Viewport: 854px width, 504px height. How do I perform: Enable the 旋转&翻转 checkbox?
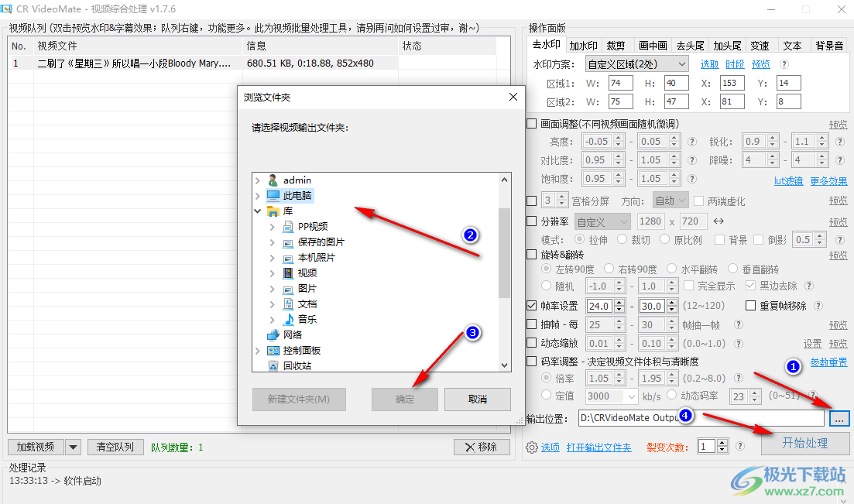(532, 255)
